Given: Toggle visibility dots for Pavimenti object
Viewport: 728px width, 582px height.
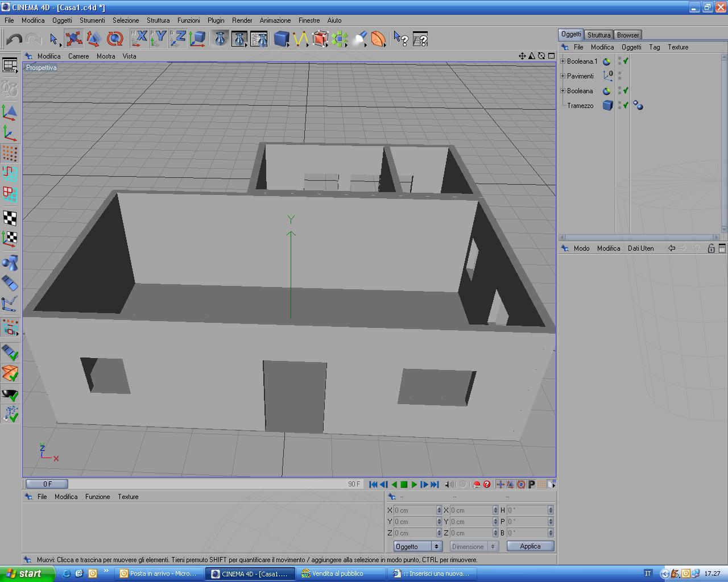Looking at the screenshot, I should pyautogui.click(x=619, y=76).
